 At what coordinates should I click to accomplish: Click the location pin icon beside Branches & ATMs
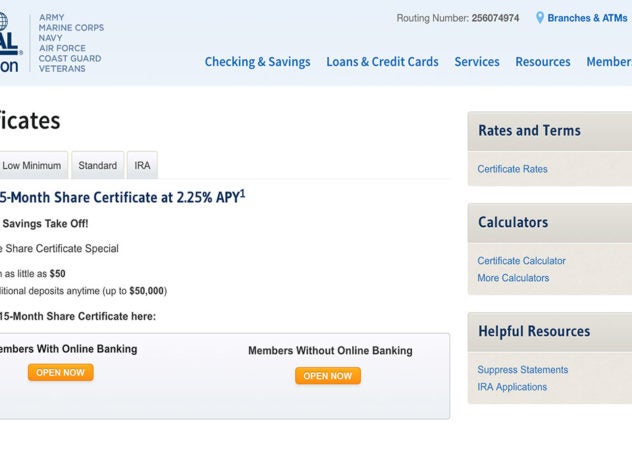(540, 18)
